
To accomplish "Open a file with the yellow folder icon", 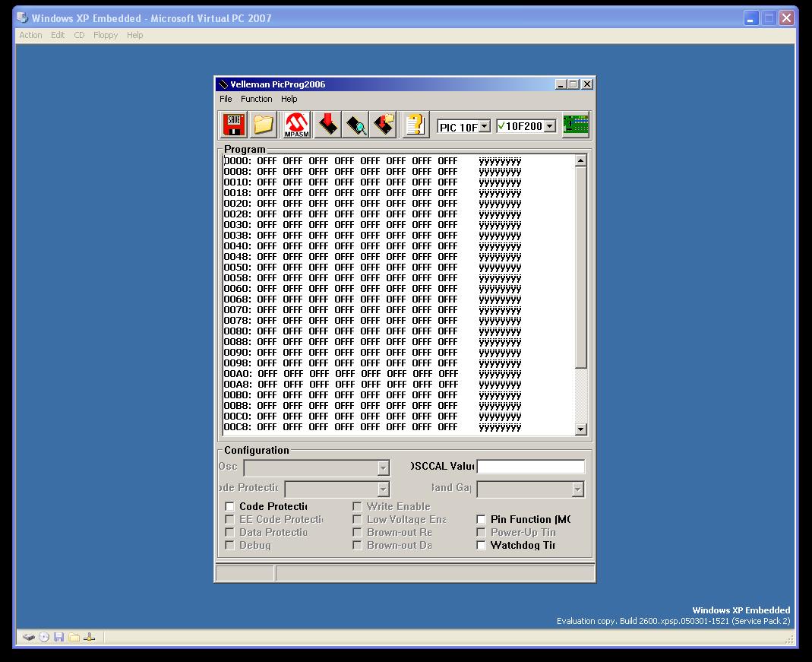I will click(x=263, y=125).
